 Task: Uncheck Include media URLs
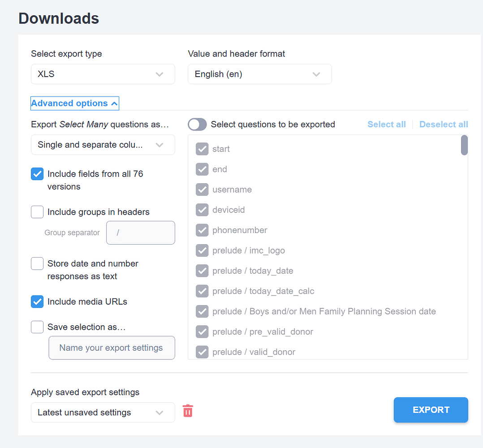pos(37,302)
